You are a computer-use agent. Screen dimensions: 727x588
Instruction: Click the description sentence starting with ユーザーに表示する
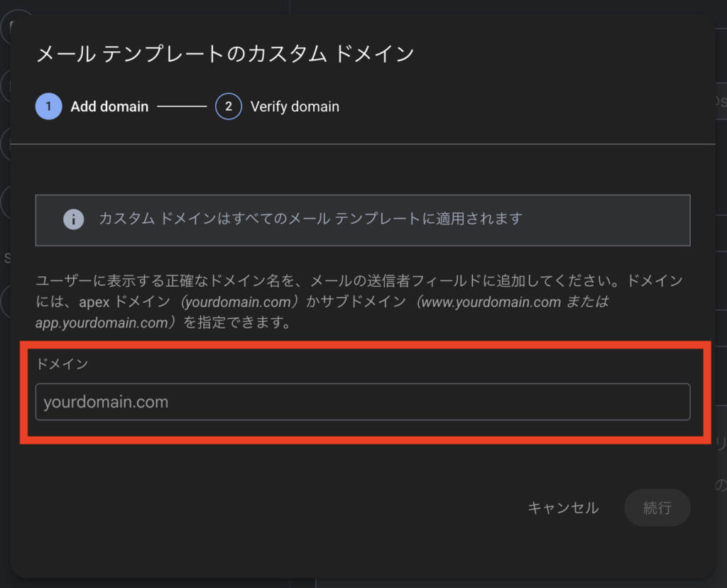point(284,281)
